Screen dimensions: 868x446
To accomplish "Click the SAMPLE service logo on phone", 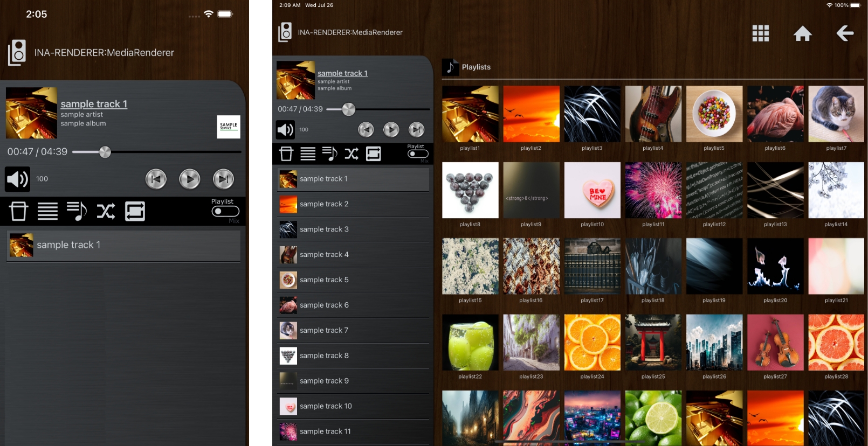I will tap(229, 127).
